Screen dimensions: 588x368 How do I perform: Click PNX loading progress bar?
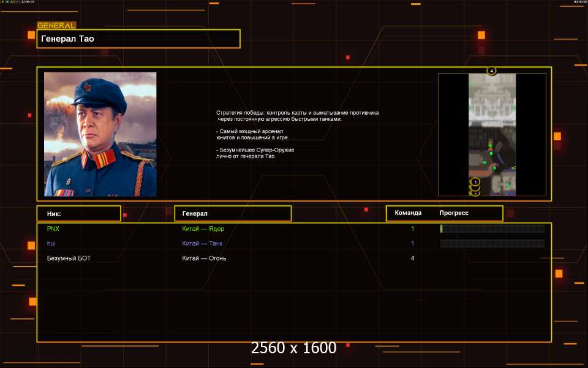click(492, 229)
